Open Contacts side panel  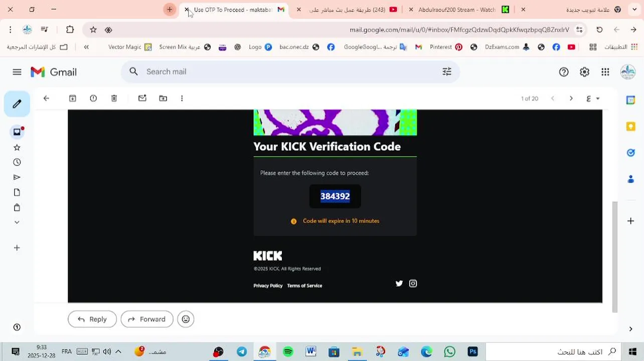631,178
